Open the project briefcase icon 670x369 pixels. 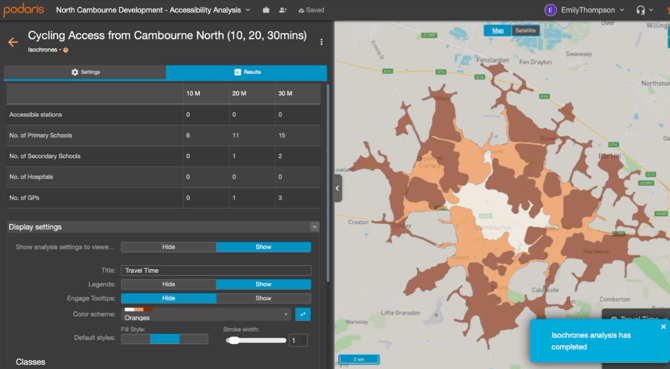(x=266, y=10)
